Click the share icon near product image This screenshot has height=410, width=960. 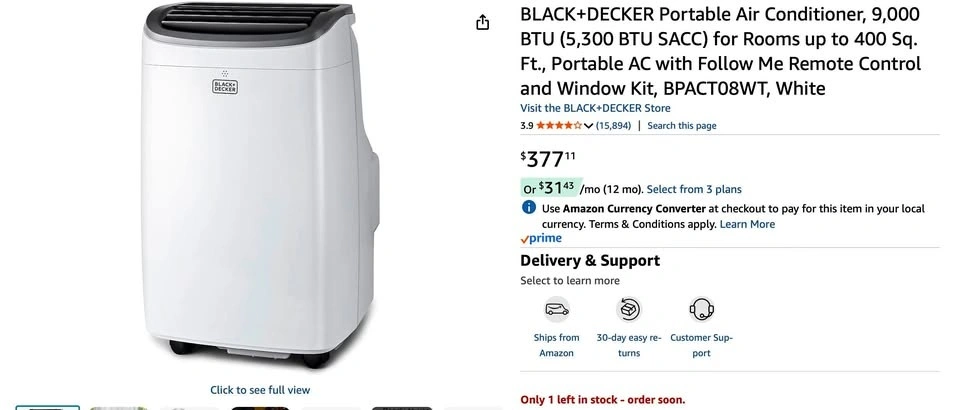click(x=482, y=23)
